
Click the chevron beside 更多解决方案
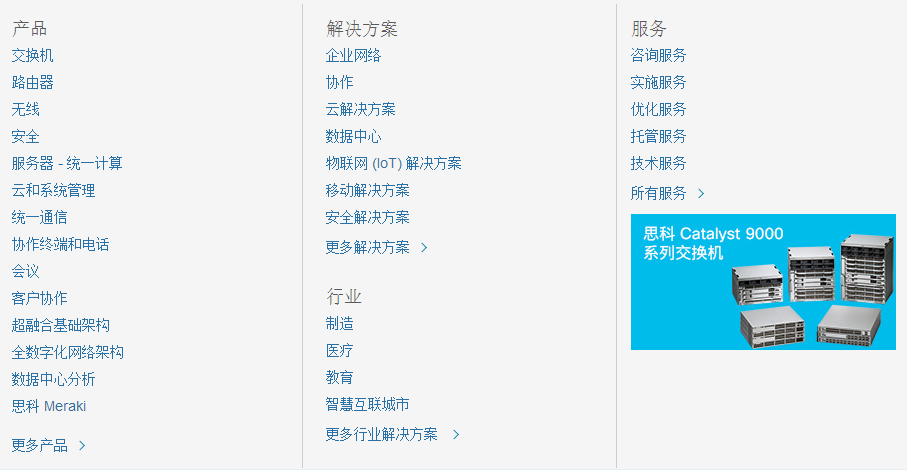point(424,247)
